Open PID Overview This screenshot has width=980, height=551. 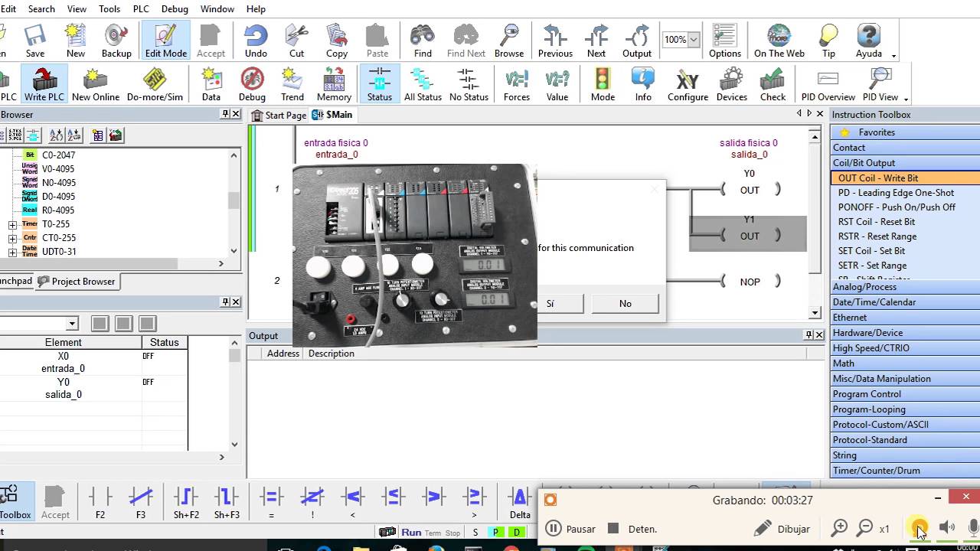pos(828,84)
